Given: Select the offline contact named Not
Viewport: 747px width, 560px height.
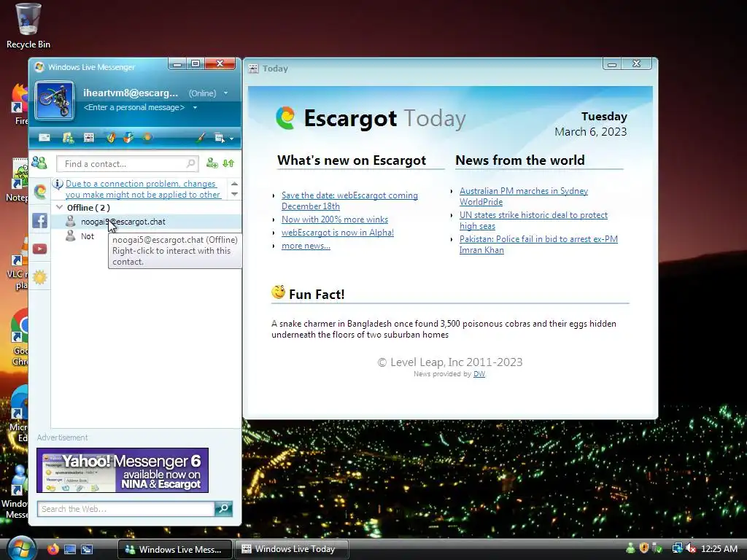Looking at the screenshot, I should (88, 236).
